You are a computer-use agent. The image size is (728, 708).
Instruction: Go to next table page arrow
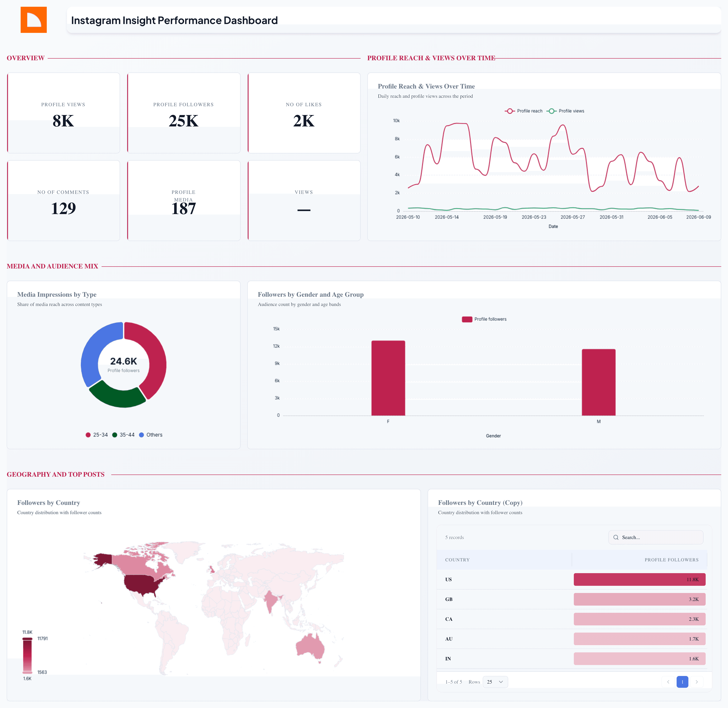coord(697,682)
